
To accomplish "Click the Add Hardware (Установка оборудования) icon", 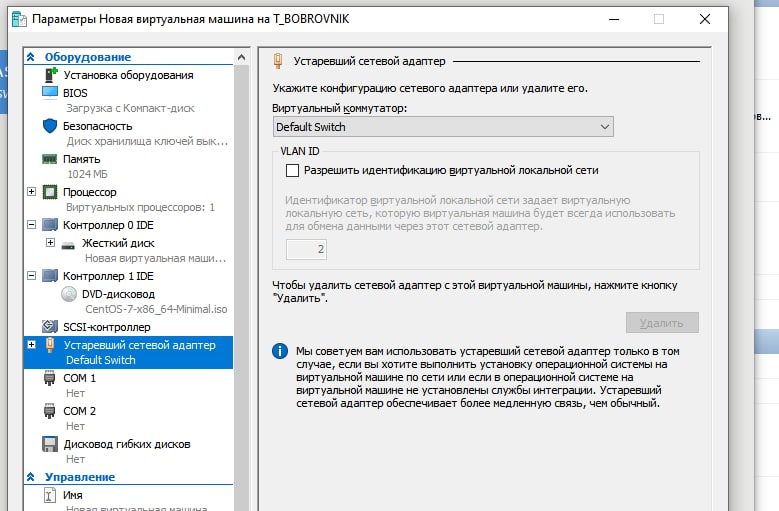I will pos(51,74).
